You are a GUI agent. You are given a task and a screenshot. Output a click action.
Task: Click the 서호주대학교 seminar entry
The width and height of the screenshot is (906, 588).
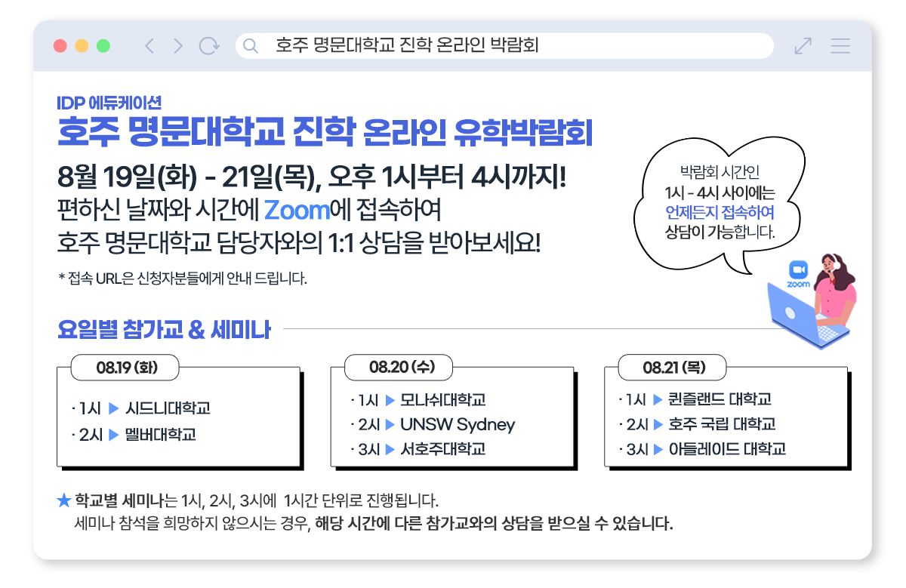(x=418, y=449)
